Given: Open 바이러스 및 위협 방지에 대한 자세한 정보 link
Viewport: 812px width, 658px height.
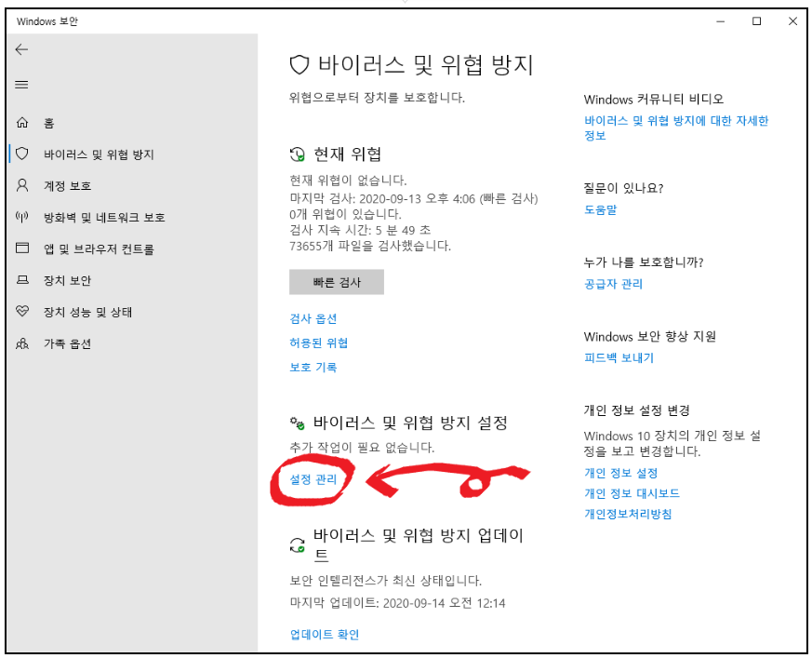Looking at the screenshot, I should [x=676, y=128].
